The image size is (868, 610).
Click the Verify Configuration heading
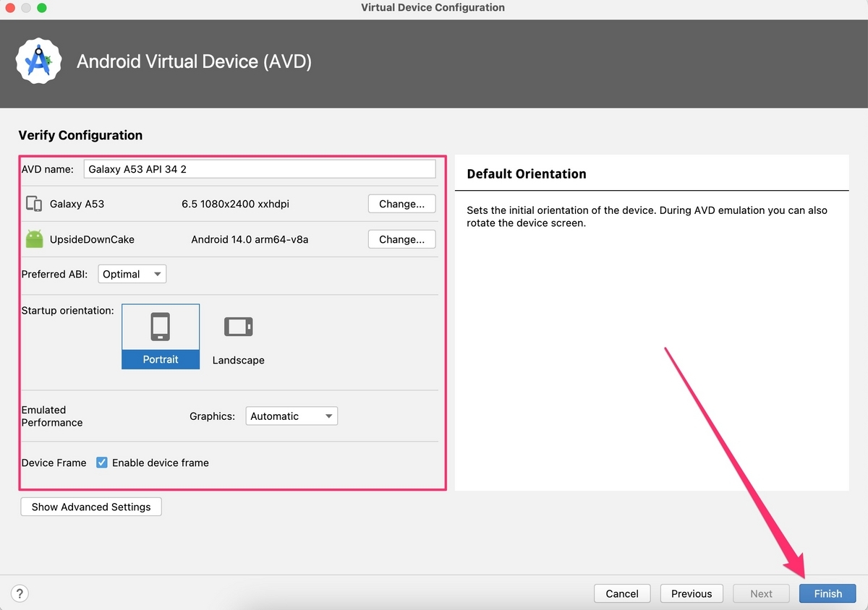80,135
